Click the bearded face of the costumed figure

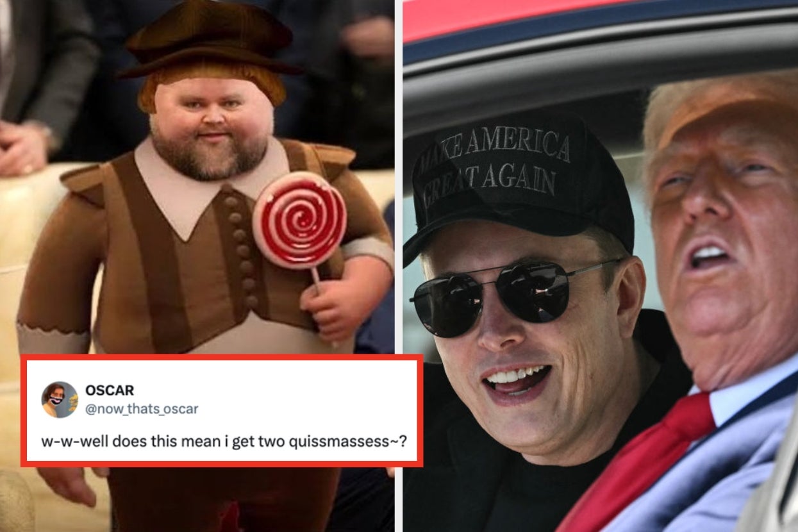pyautogui.click(x=208, y=128)
